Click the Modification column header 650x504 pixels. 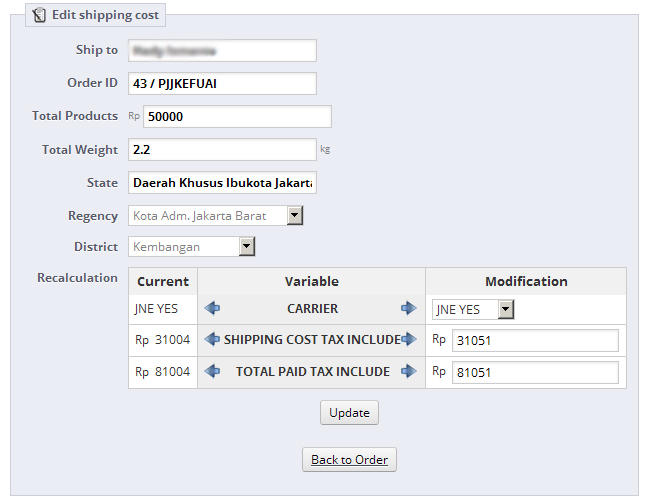pyautogui.click(x=526, y=282)
